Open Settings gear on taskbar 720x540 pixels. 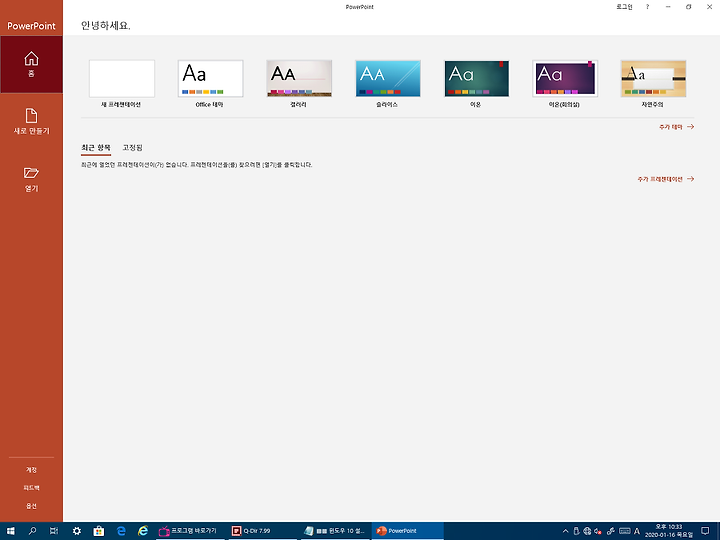click(77, 531)
